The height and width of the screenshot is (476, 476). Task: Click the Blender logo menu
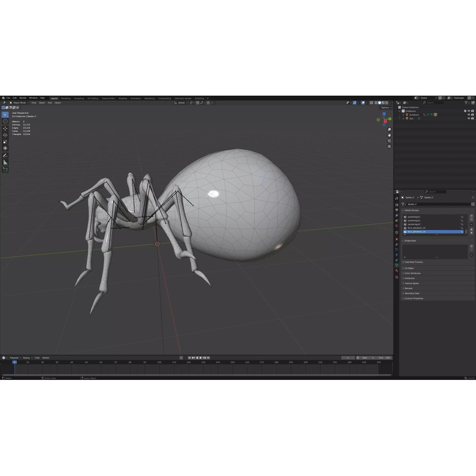pos(4,98)
